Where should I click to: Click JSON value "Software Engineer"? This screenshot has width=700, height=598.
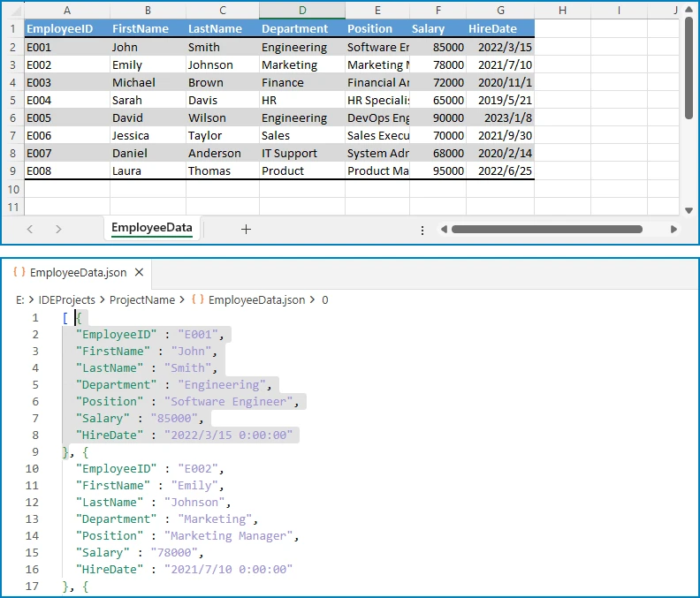pyautogui.click(x=228, y=402)
